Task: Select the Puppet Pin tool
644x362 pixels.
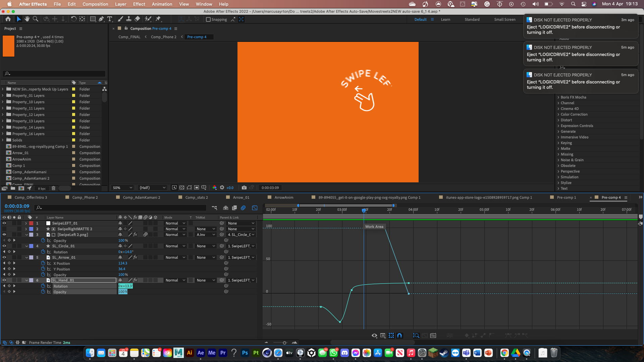Action: click(x=158, y=19)
